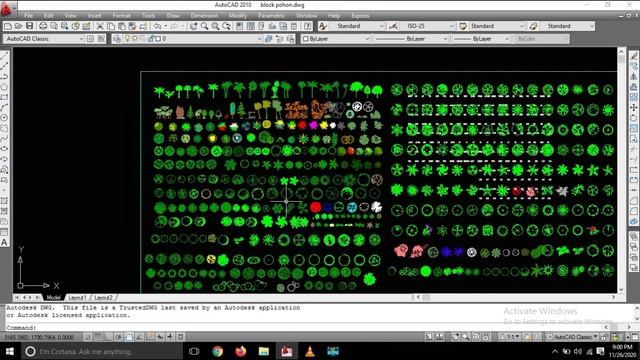Image resolution: width=640 pixels, height=360 pixels.
Task: Click the Help question mark icon
Action: tap(308, 26)
